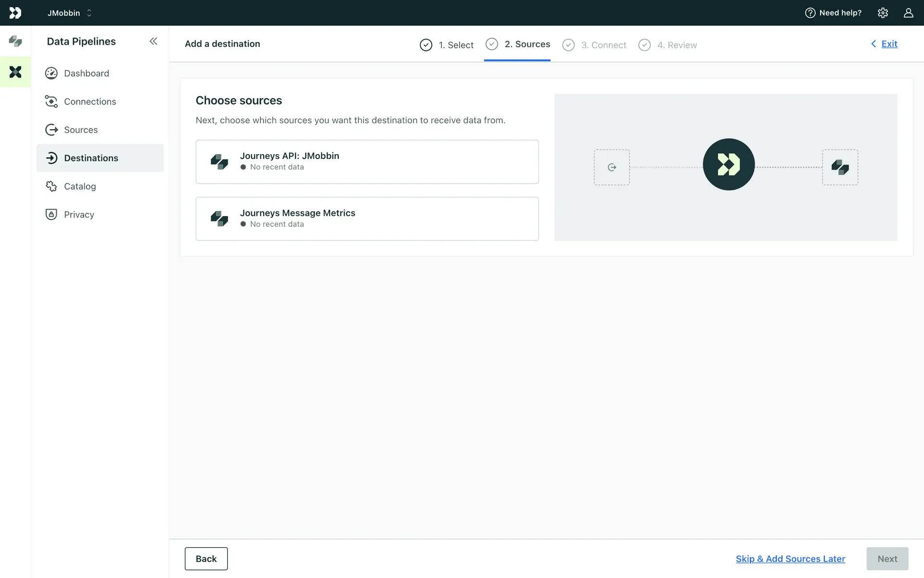Open Connections in sidebar

(x=90, y=102)
